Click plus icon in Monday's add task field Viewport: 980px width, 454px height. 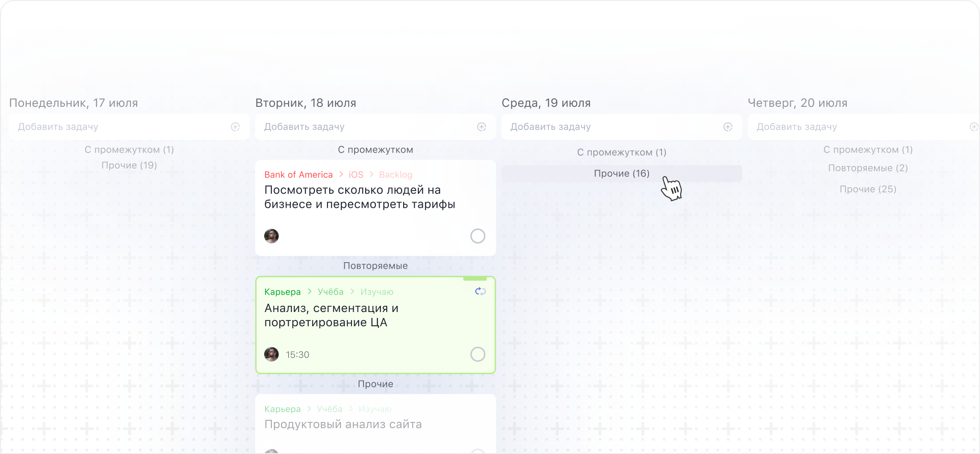click(x=235, y=127)
